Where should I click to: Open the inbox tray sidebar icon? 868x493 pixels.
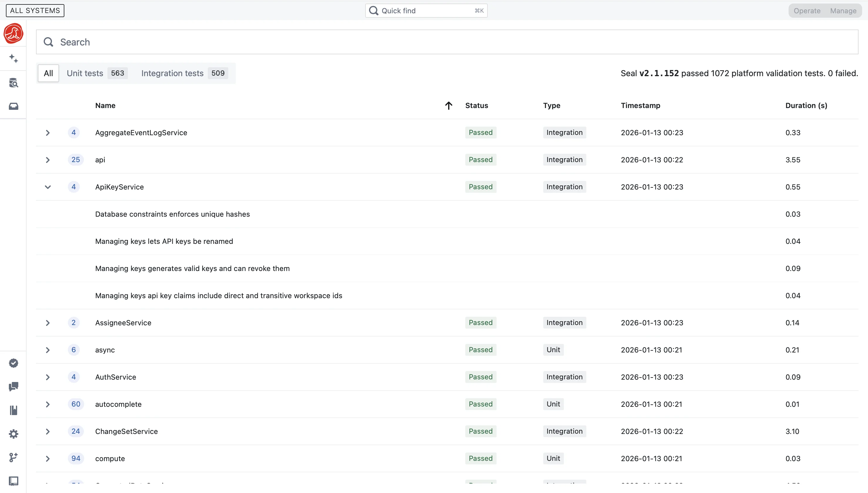click(14, 106)
